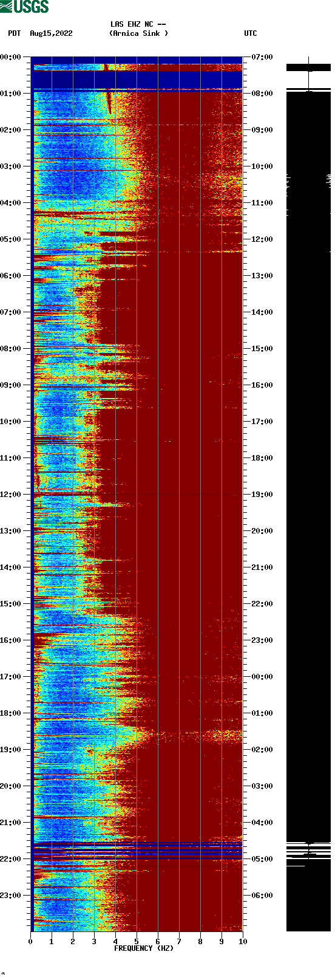
Task: Click the 'UTC' timezone label
Action: click(250, 33)
